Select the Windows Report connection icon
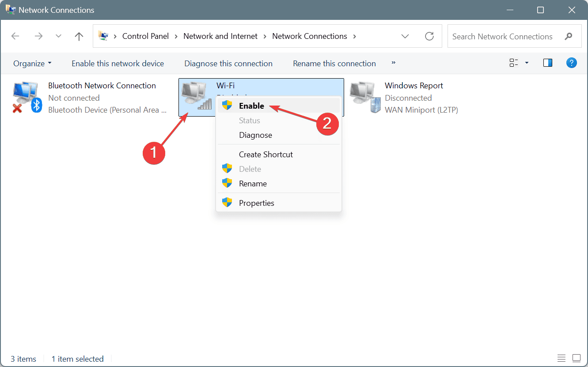588x367 pixels. pos(365,98)
